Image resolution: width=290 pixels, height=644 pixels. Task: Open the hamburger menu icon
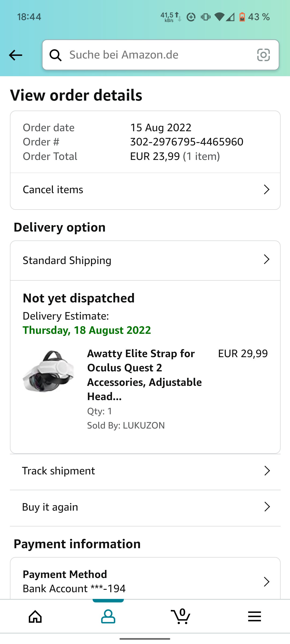(254, 616)
